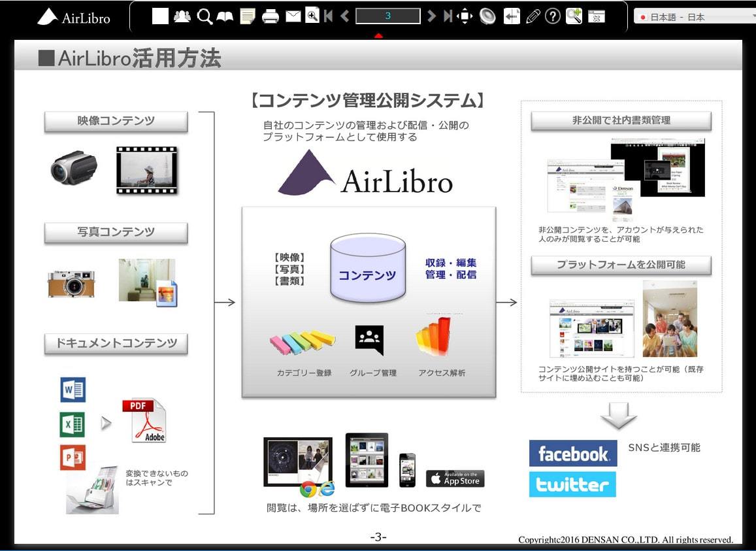Click the red page position marker

pos(378,36)
